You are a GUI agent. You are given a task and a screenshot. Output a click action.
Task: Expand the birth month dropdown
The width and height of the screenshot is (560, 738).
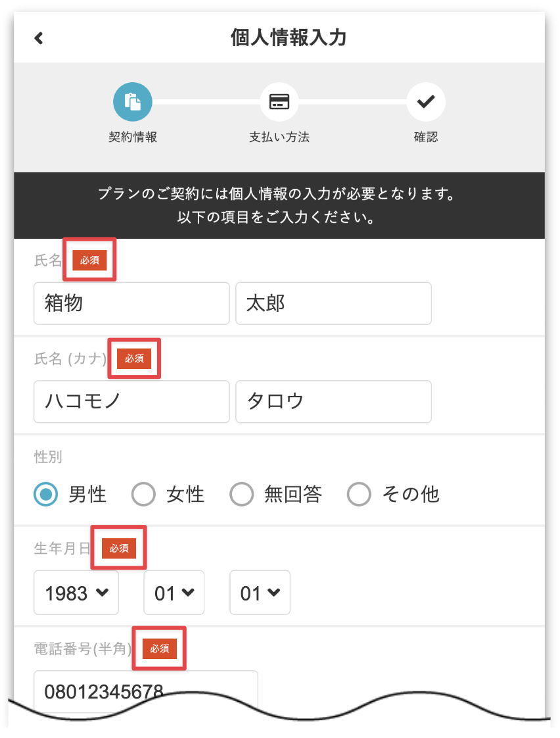pyautogui.click(x=174, y=593)
